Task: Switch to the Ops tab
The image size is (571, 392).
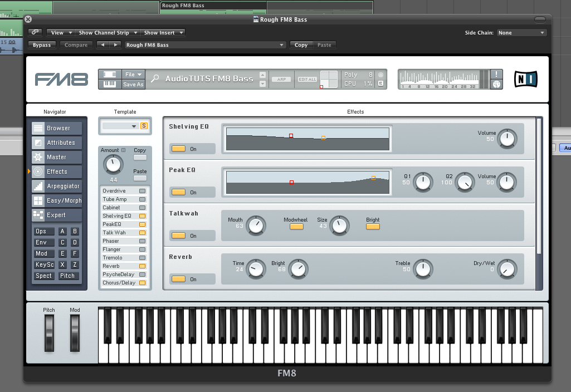Action: 43,231
